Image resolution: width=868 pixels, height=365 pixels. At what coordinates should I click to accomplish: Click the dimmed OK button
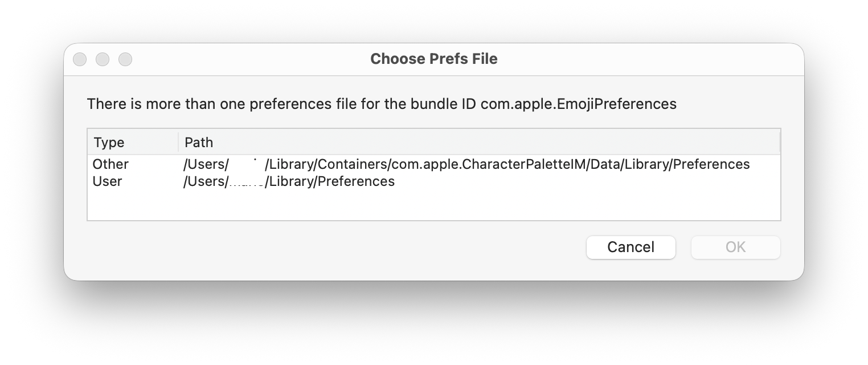[735, 247]
